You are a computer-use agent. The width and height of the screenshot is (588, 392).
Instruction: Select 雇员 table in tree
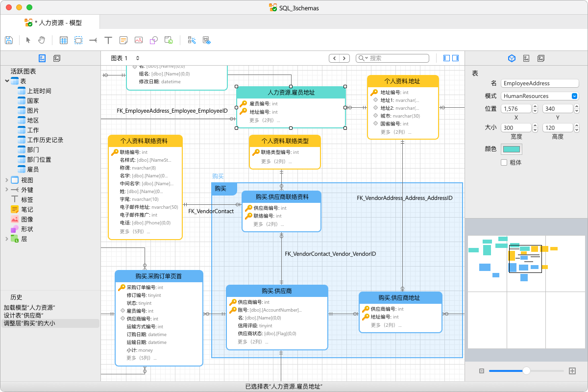[33, 169]
